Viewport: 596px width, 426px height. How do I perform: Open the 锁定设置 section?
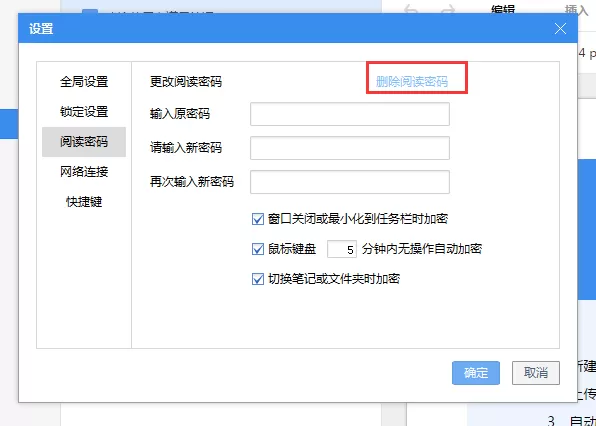point(84,112)
